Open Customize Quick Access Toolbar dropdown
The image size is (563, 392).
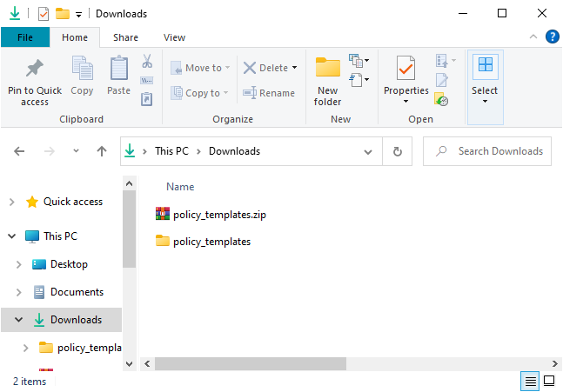(x=78, y=15)
